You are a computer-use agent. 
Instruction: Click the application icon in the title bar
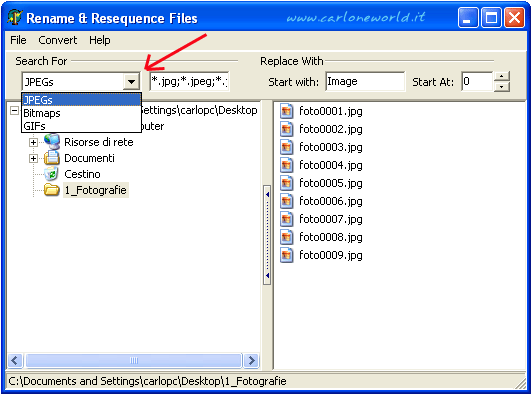coord(15,17)
